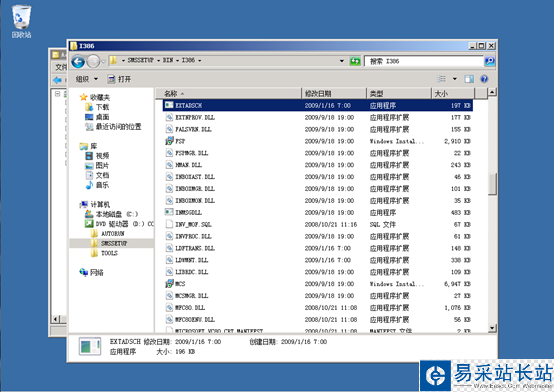Sort by the 类型 (Type) column header

(x=399, y=93)
